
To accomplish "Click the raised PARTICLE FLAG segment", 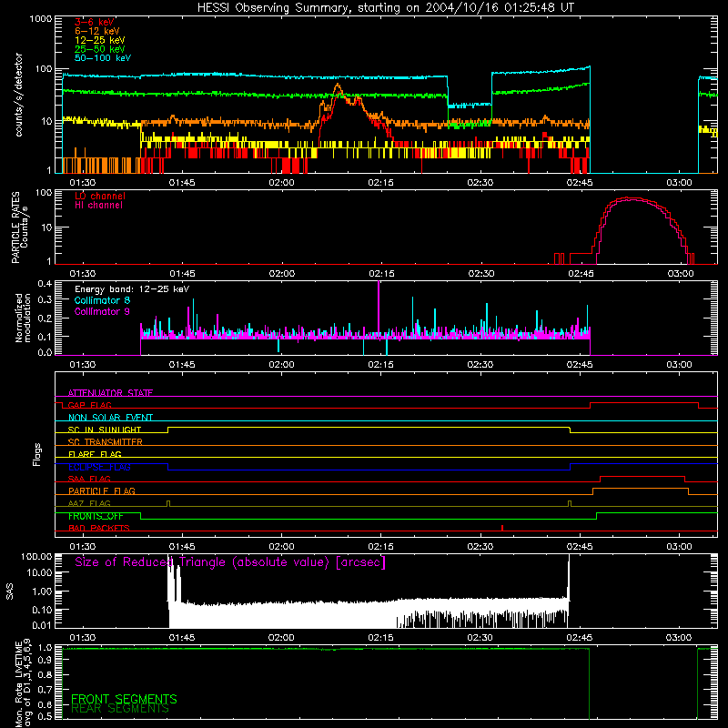I will (641, 489).
